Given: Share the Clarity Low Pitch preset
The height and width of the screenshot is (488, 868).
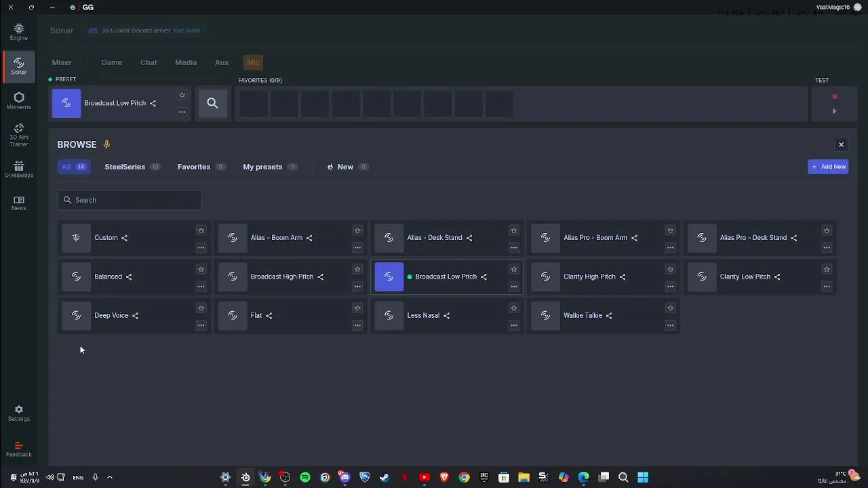Looking at the screenshot, I should click(777, 277).
